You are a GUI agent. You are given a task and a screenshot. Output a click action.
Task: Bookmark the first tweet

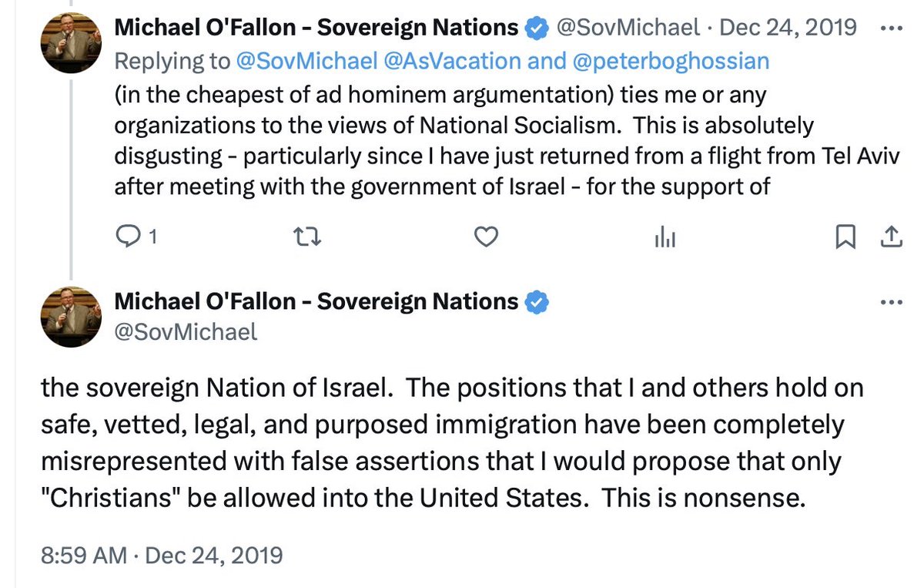(x=845, y=238)
